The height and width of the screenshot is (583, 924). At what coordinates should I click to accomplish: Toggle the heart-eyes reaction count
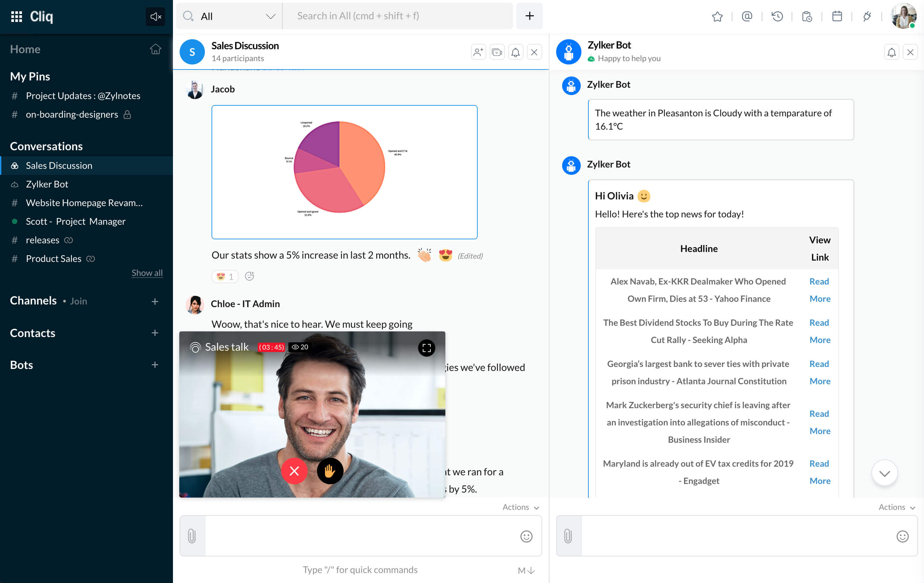(225, 276)
